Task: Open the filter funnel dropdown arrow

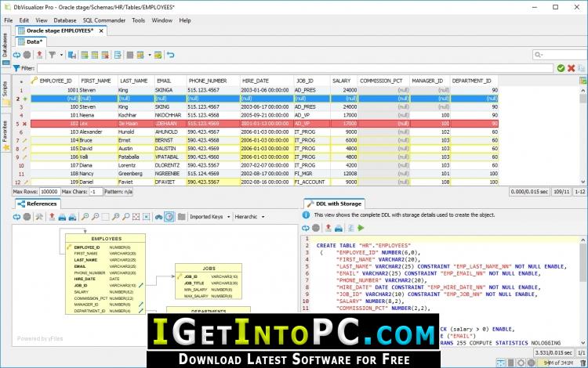Action: (61, 55)
